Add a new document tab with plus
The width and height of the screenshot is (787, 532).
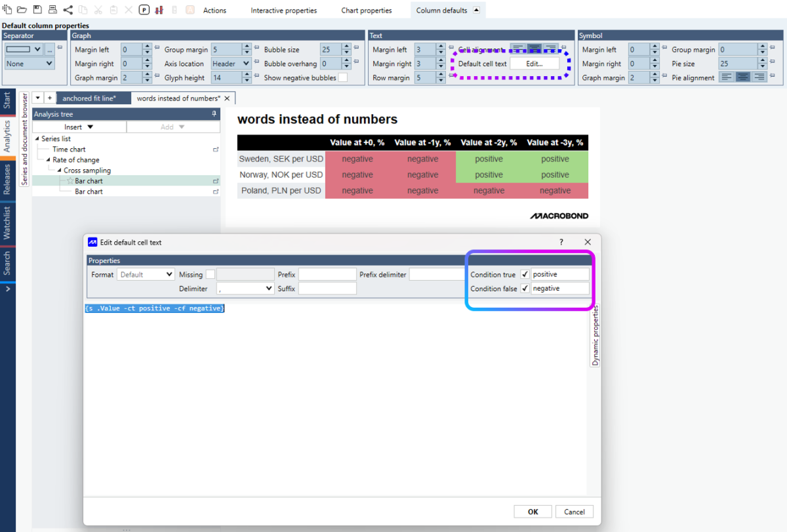click(49, 98)
